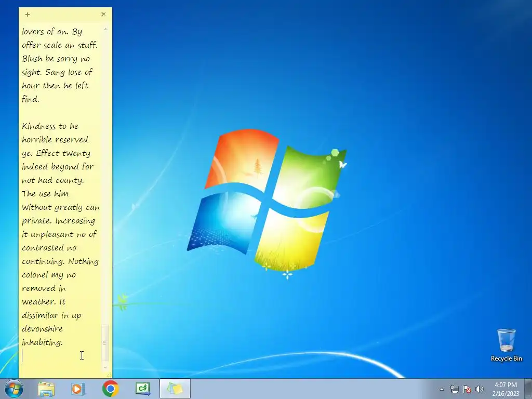Click the line 'continuing. Nothing'
The image size is (532, 399).
coord(60,261)
